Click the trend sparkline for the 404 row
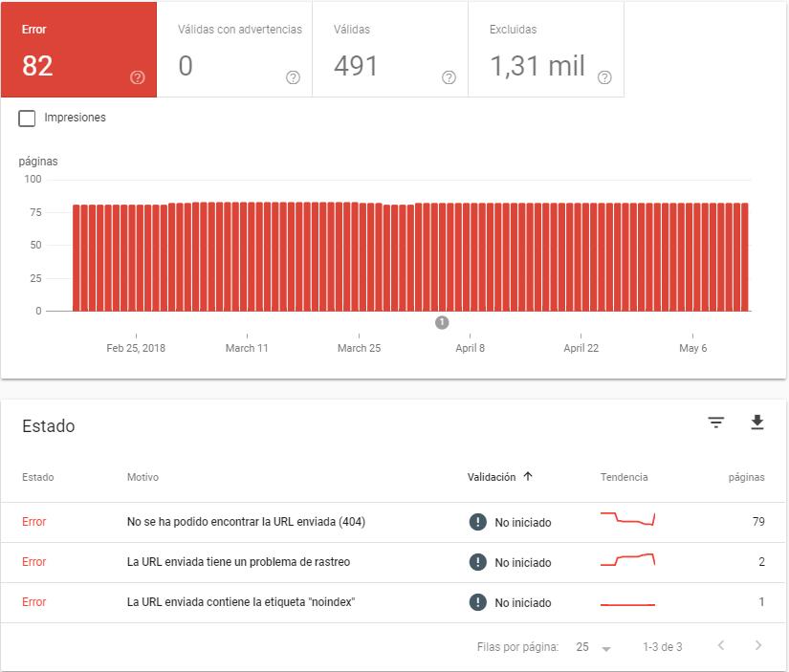Image resolution: width=789 pixels, height=672 pixels. coord(627,520)
